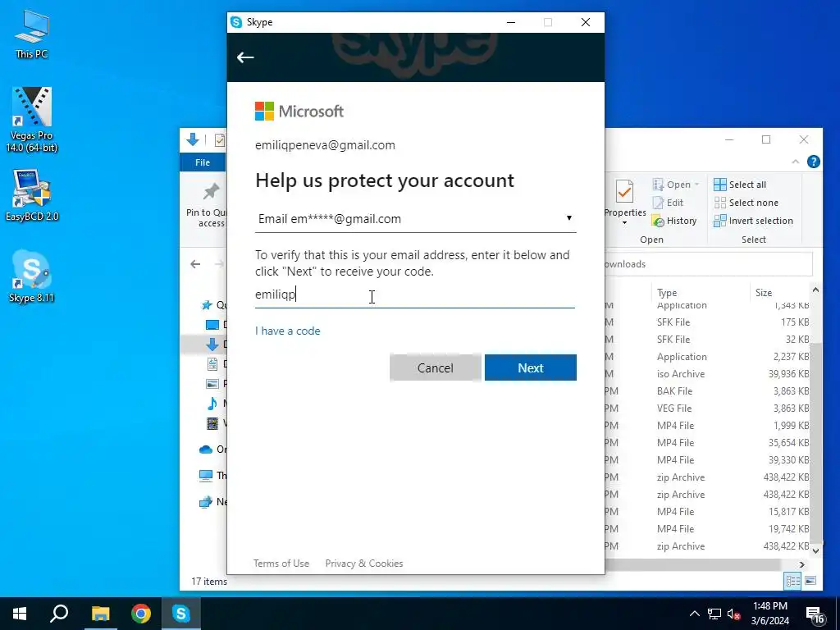
Task: Open the Open button dropdown arrow
Action: tap(696, 185)
